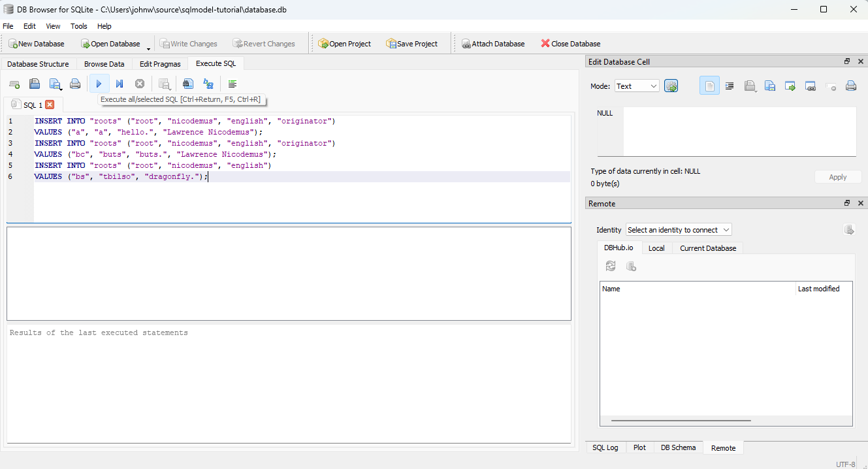Click the Open Project button
The height and width of the screenshot is (469, 868).
(x=344, y=44)
